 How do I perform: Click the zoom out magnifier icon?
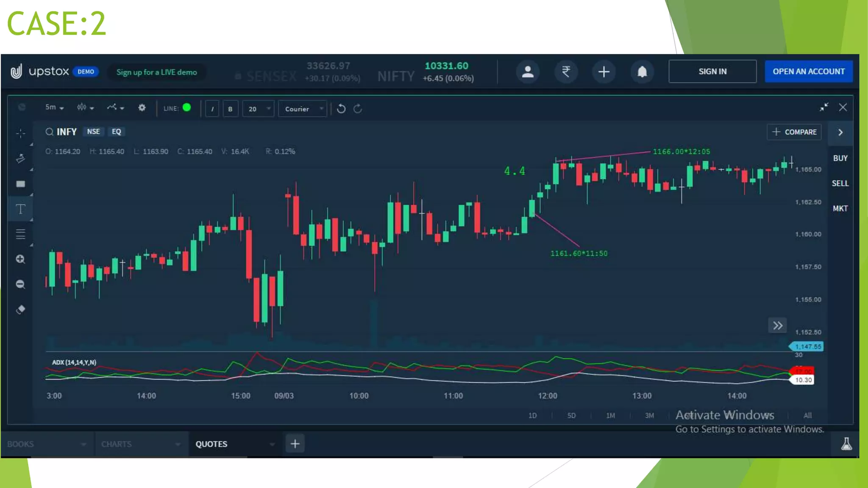(x=20, y=284)
